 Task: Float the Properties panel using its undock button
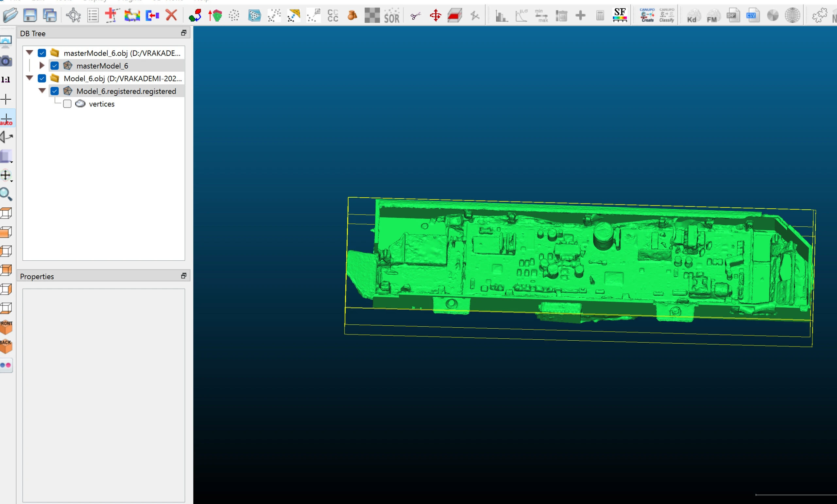pos(184,276)
